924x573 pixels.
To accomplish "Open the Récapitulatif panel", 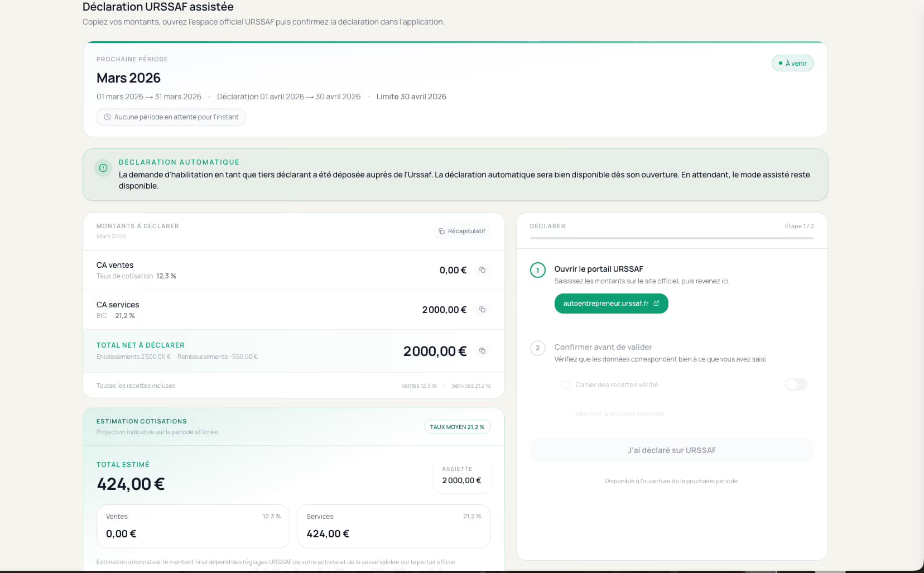I will (461, 230).
